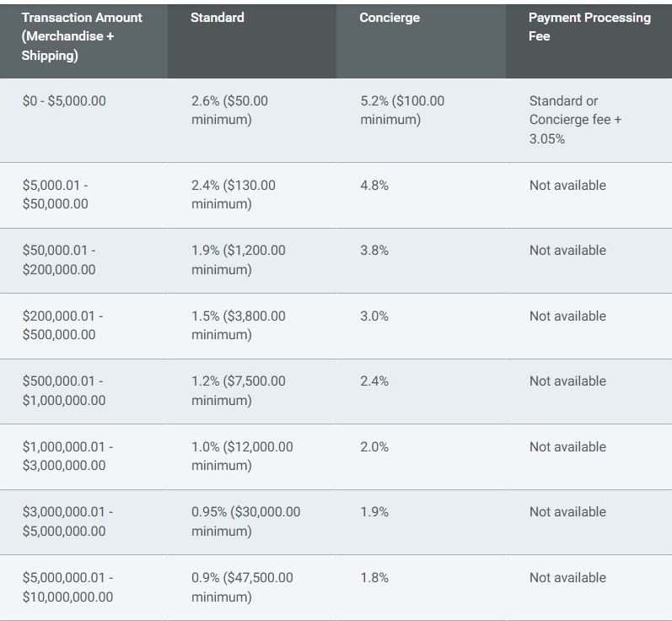672x621 pixels.
Task: Select the 1.8% Concierge rate cell
Action: pos(374,578)
